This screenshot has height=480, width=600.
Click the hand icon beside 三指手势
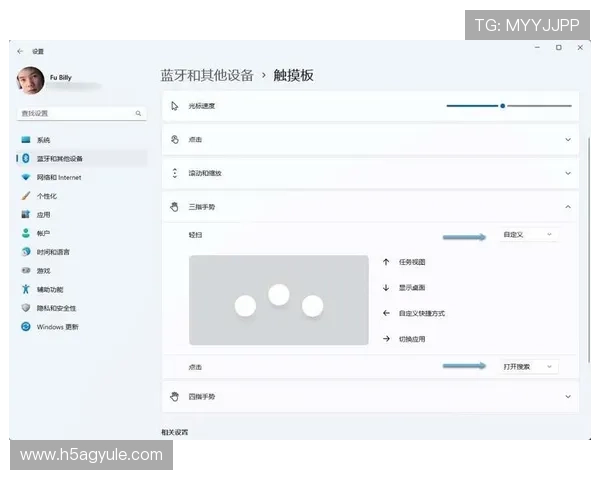tap(174, 207)
